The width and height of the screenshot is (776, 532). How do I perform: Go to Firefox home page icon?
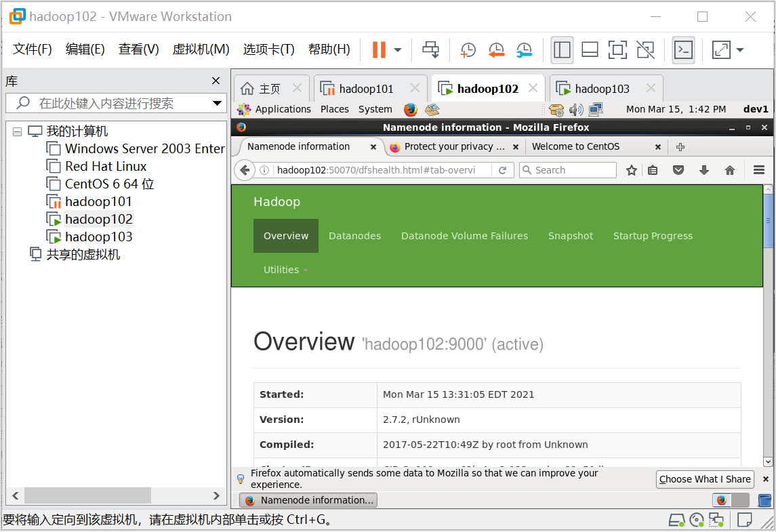click(x=730, y=170)
